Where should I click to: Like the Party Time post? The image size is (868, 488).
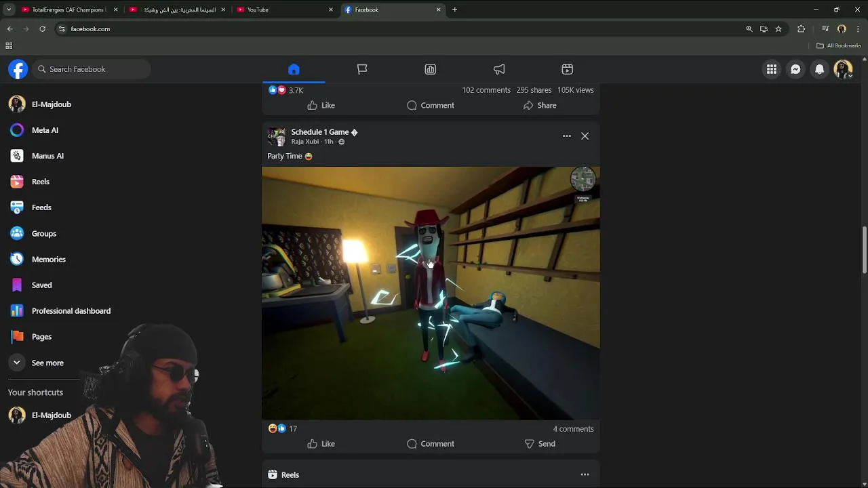click(x=321, y=444)
